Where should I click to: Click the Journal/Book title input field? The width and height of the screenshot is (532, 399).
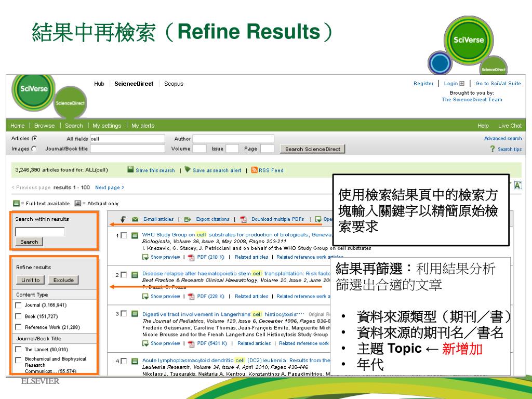pos(127,149)
